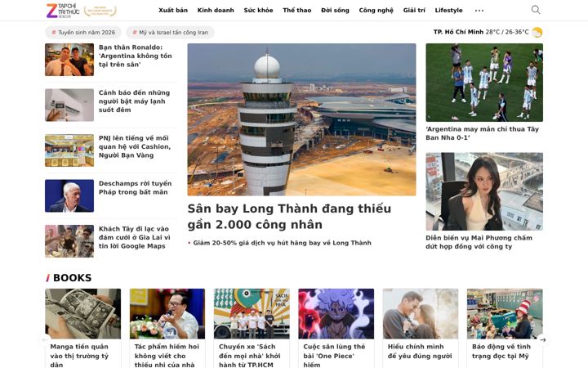Click Mai Phương portrait photo
Image resolution: width=588 pixels, height=368 pixels.
pos(484,191)
